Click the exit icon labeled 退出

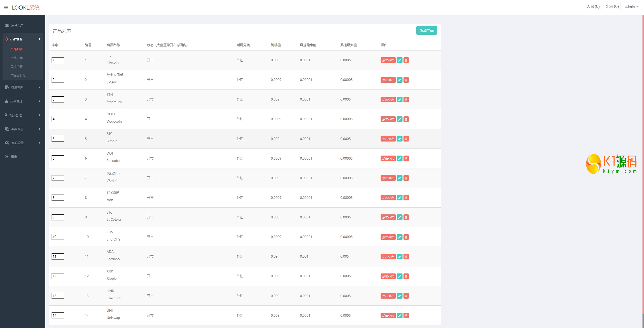point(7,157)
